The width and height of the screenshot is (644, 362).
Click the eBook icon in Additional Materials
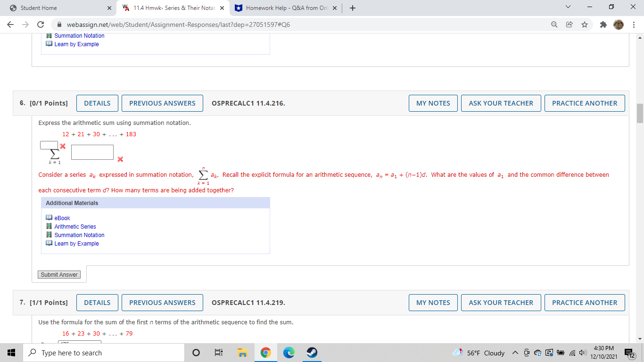pyautogui.click(x=49, y=218)
